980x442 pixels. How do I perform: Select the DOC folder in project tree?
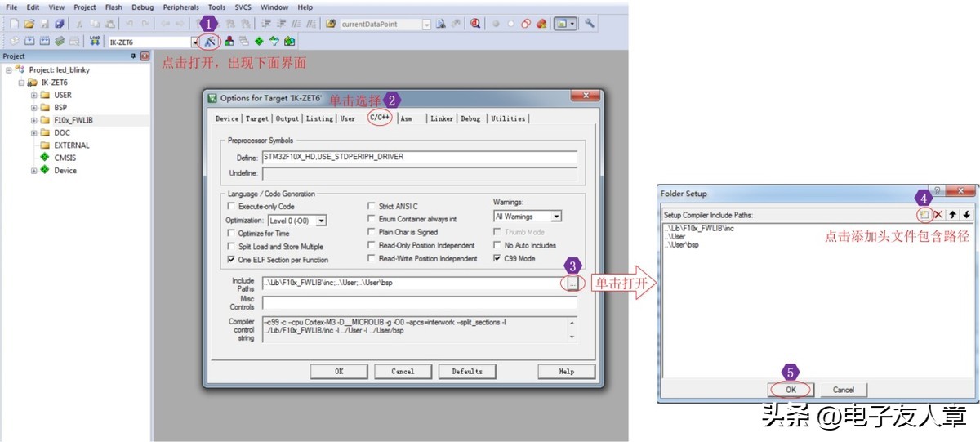[62, 132]
